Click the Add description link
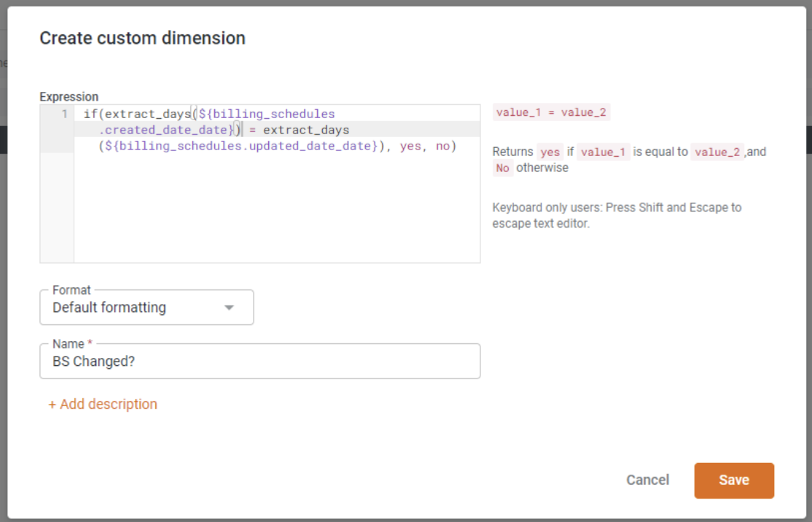The height and width of the screenshot is (522, 812). tap(103, 404)
